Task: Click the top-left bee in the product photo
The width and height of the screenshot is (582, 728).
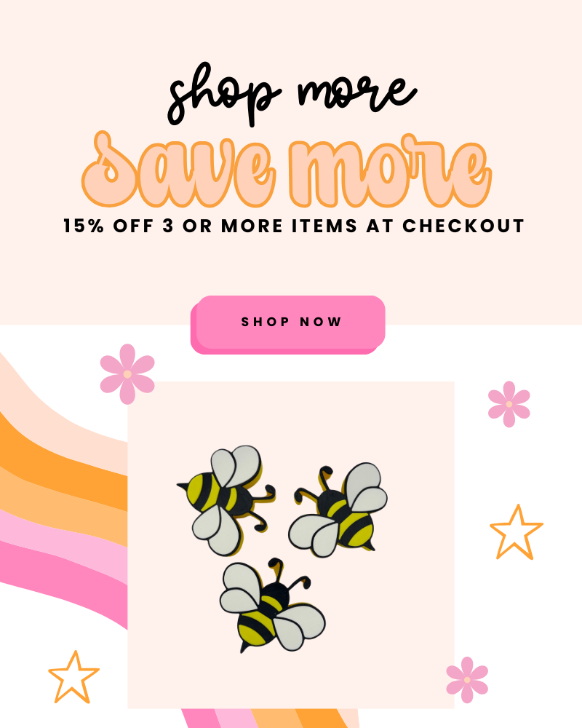Action: click(x=225, y=499)
